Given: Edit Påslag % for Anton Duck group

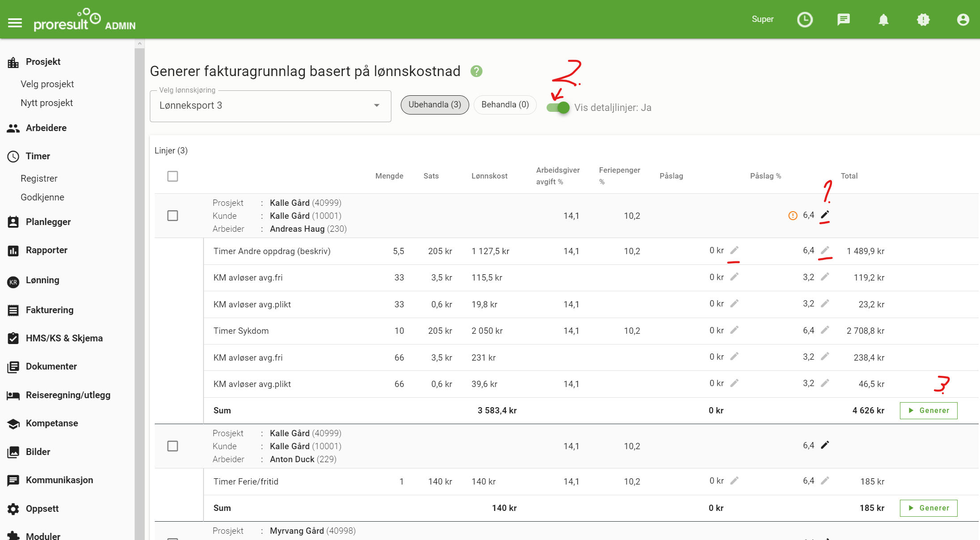Looking at the screenshot, I should [x=825, y=445].
